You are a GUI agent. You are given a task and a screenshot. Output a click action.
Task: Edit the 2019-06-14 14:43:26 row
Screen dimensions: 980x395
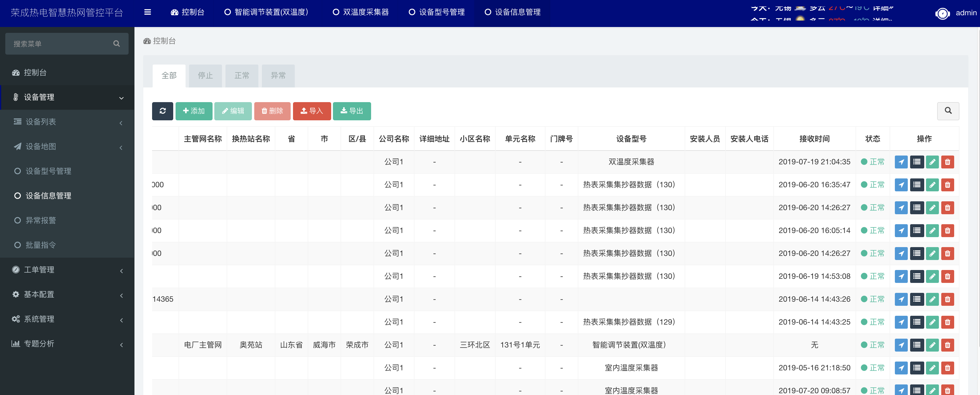tap(932, 299)
